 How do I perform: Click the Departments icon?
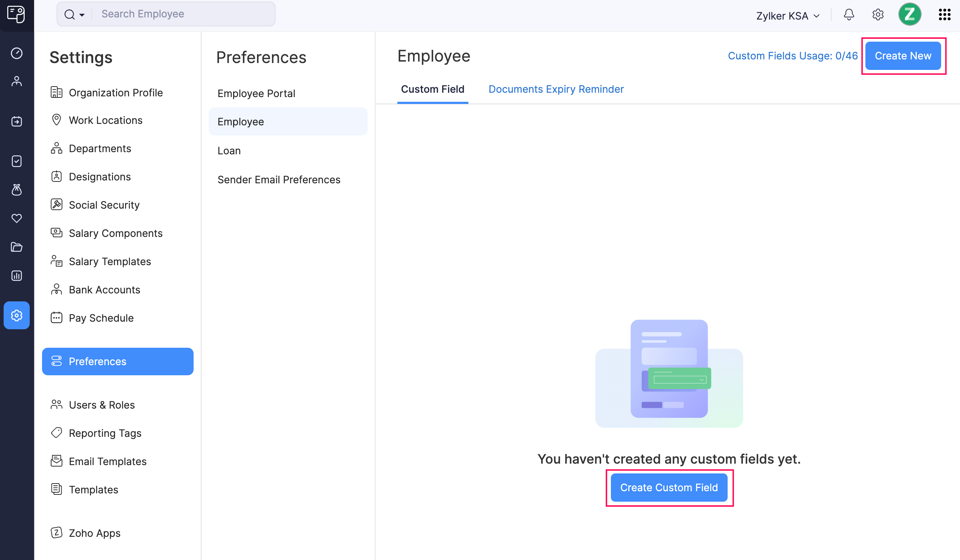tap(57, 148)
